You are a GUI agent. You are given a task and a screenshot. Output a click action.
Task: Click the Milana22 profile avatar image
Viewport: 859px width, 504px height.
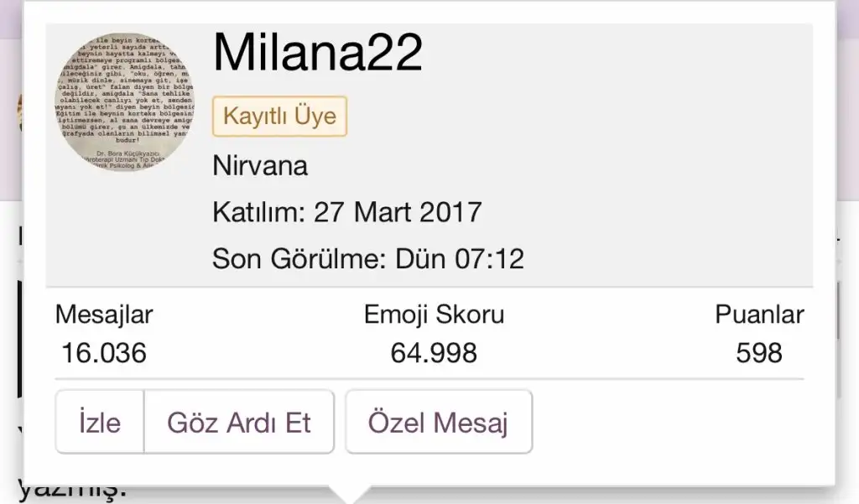[x=124, y=102]
